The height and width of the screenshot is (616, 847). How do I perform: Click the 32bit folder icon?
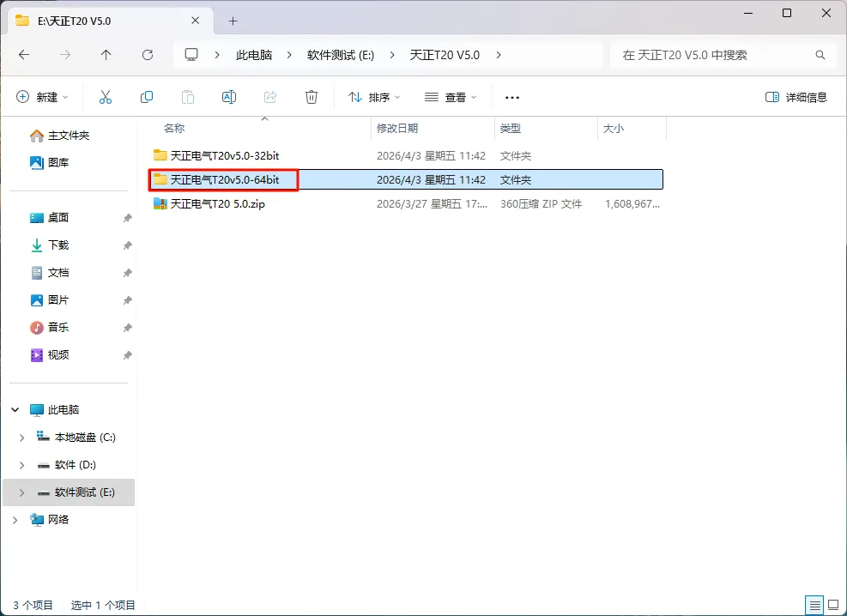(160, 155)
